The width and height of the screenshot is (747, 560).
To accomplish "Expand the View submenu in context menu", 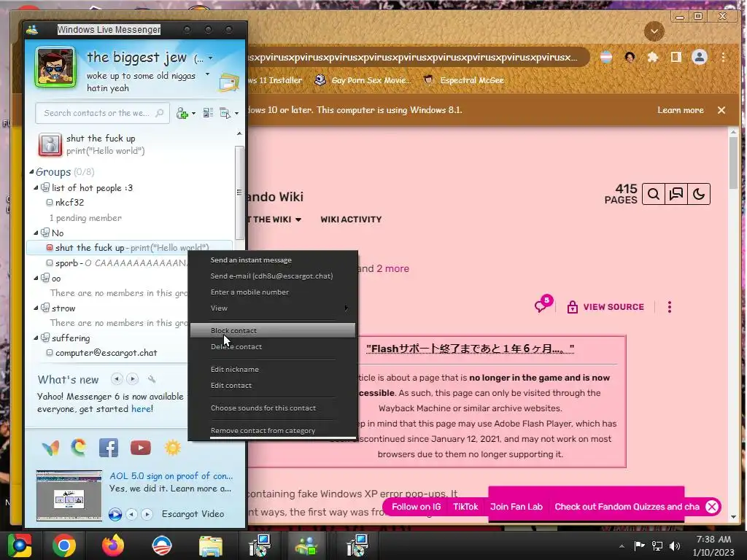I will click(273, 308).
